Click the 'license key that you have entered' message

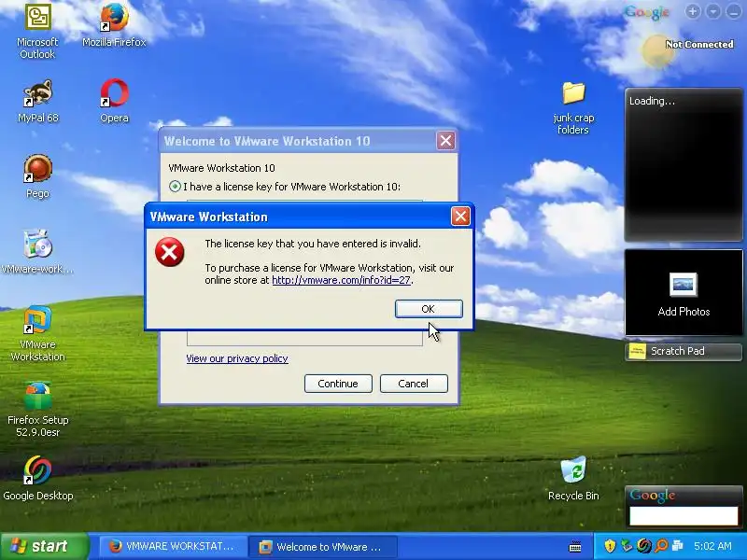pyautogui.click(x=313, y=244)
